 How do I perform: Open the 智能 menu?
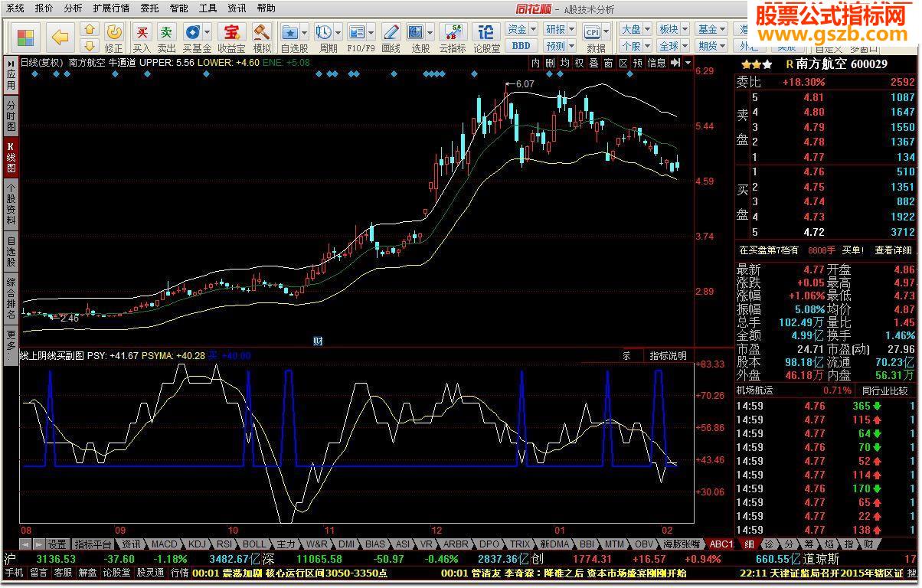(x=179, y=8)
